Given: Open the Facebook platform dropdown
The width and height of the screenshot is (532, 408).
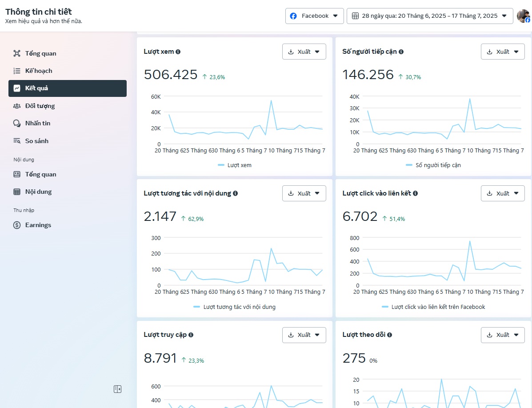Looking at the screenshot, I should tap(315, 16).
